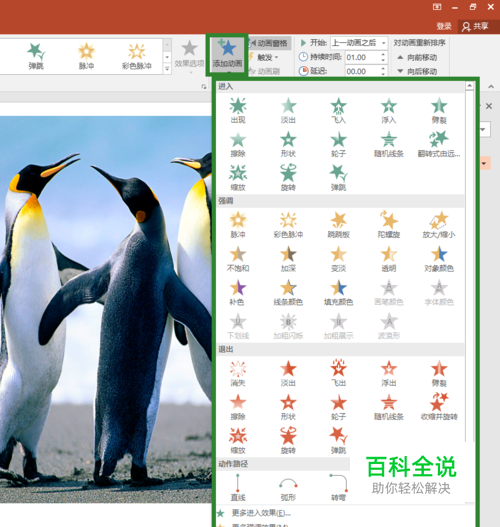This screenshot has height=527, width=500.
Task: Click 向前移动 reorder button
Action: [x=417, y=57]
